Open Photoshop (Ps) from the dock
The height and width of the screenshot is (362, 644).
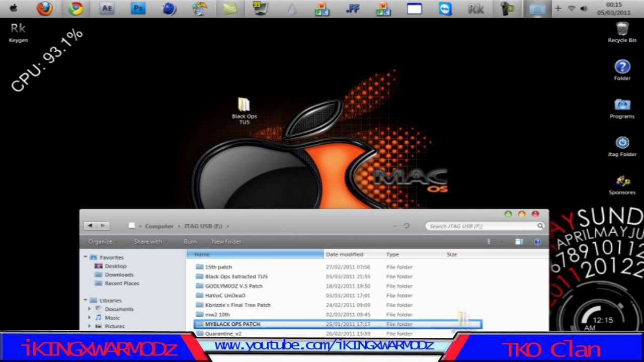click(x=137, y=8)
